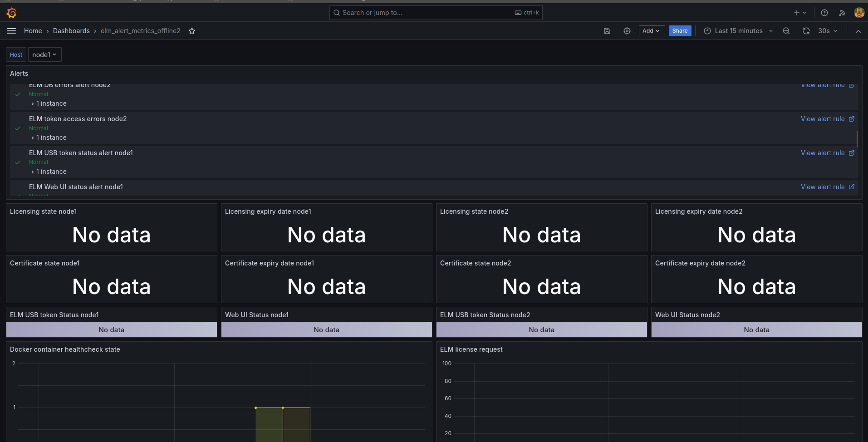Collapse the top navigation with chevron-up icon
Image resolution: width=868 pixels, height=442 pixels.
click(x=858, y=31)
